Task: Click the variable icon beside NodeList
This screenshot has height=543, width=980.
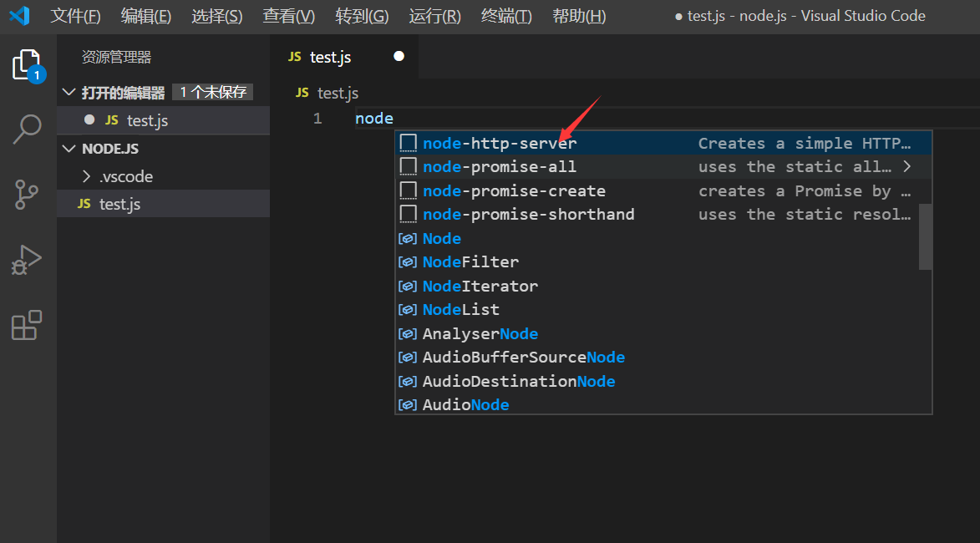Action: [409, 310]
